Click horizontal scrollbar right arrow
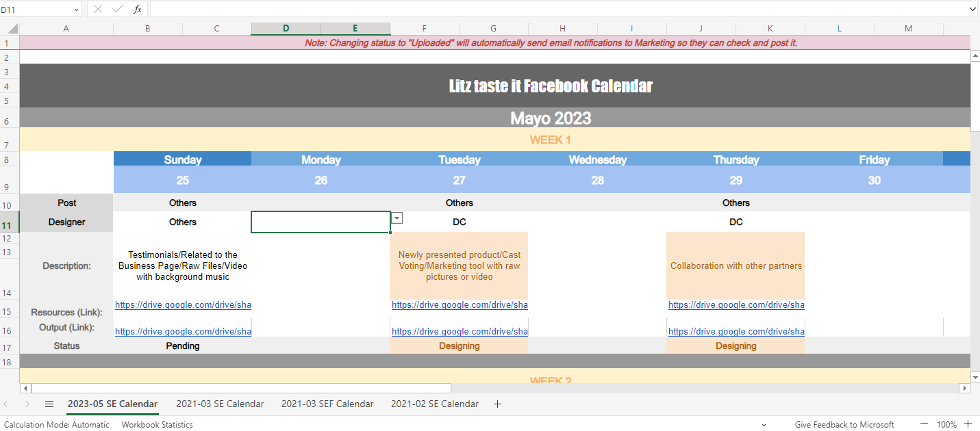The height and width of the screenshot is (431, 980). (964, 388)
